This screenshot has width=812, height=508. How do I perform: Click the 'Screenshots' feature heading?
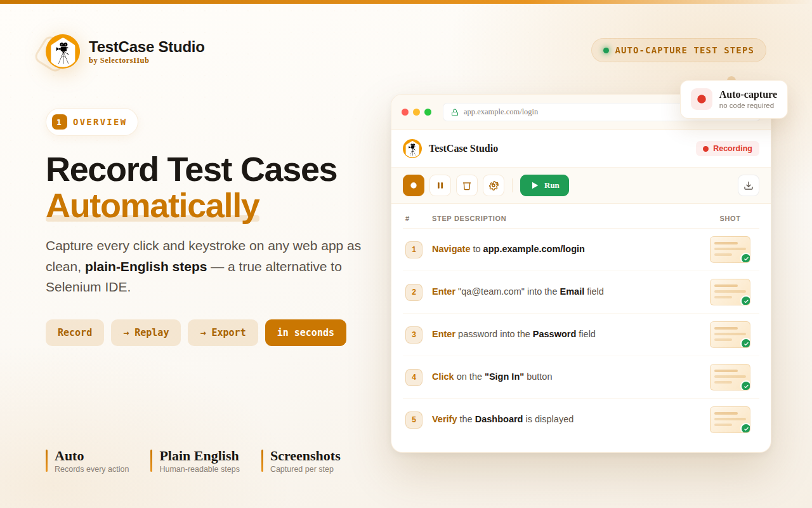305,456
